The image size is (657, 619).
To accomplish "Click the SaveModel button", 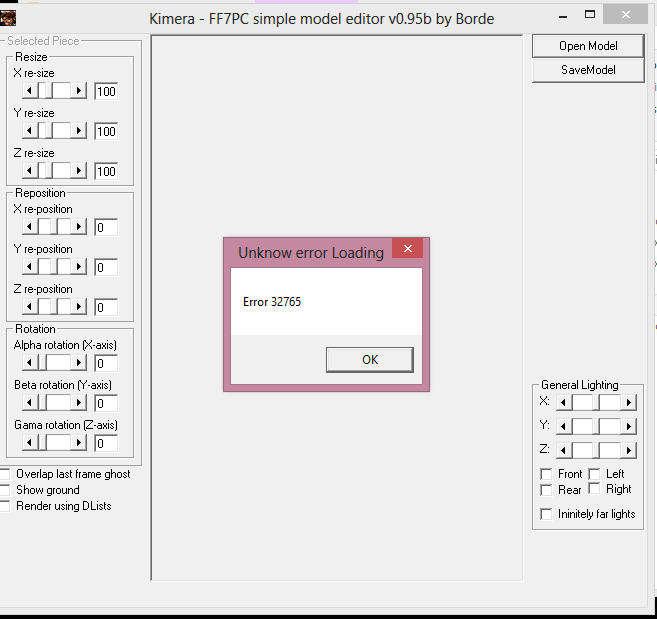I will (x=588, y=70).
